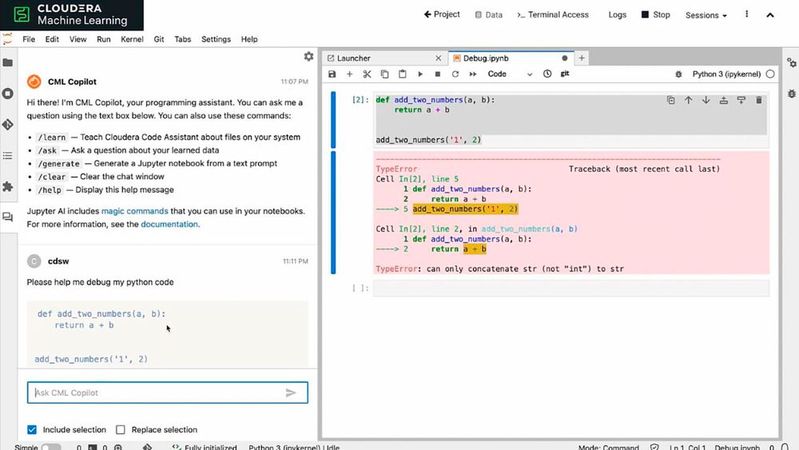Open CML Copilot chat settings gear

(x=308, y=57)
